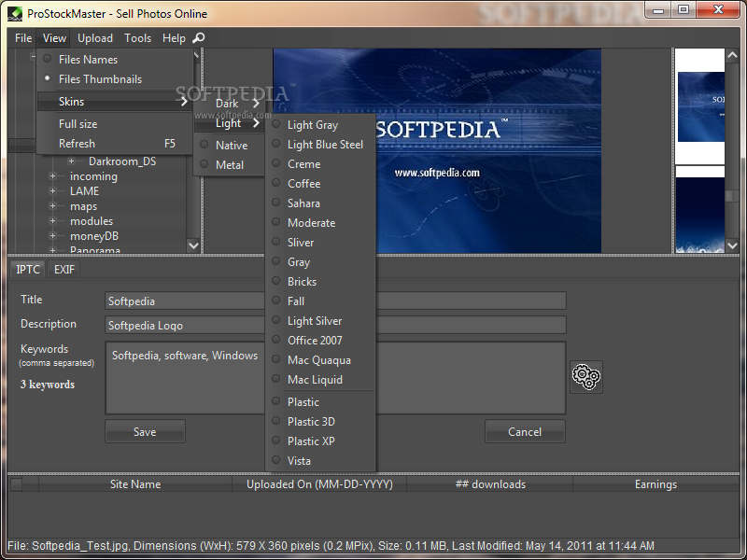The width and height of the screenshot is (747, 560).
Task: Switch to the EXIF tab
Action: 63,270
